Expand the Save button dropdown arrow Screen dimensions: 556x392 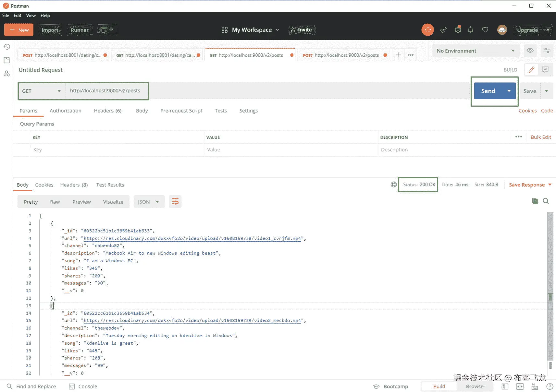tap(547, 91)
